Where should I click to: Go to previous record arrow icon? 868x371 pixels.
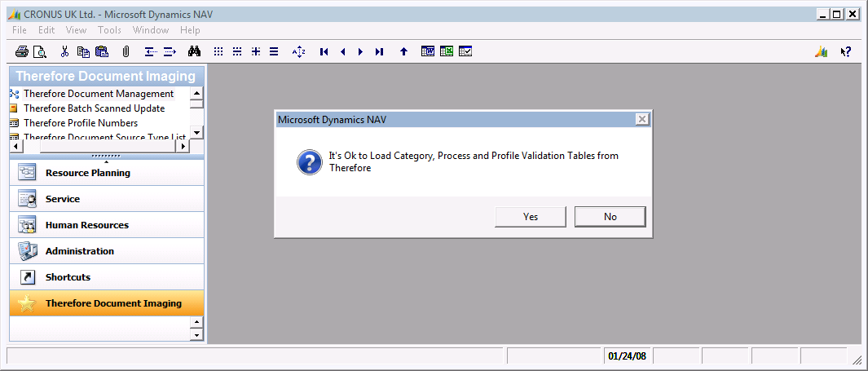(342, 52)
